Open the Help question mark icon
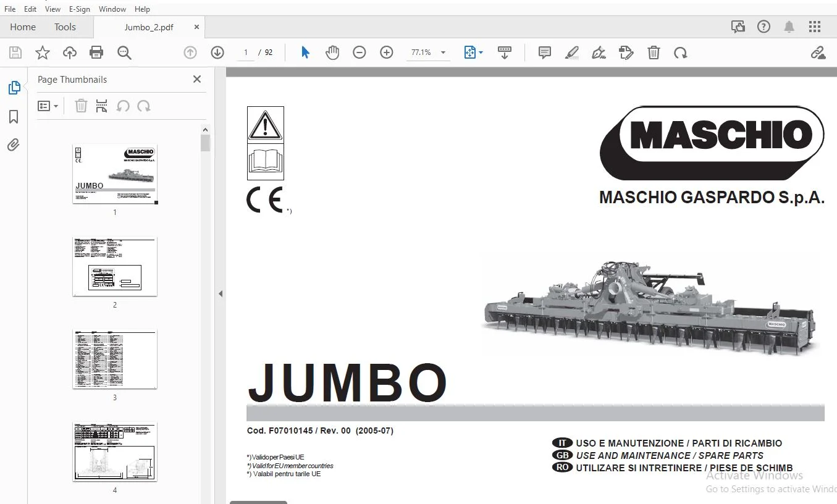Screen dimensions: 837x504 tap(764, 27)
